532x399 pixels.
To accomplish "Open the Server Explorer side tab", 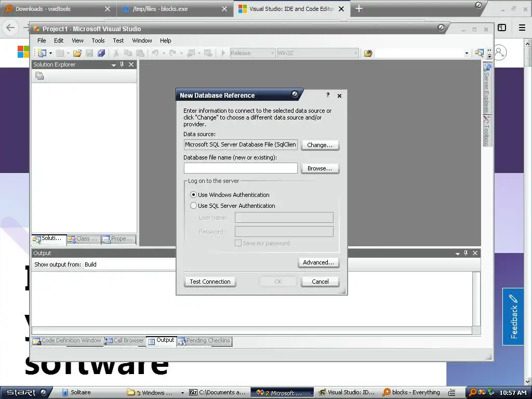I will [x=487, y=88].
